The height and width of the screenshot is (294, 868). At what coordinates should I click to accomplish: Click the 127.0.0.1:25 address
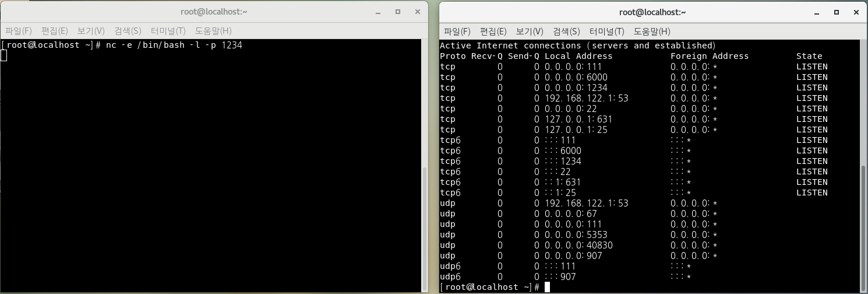(576, 129)
